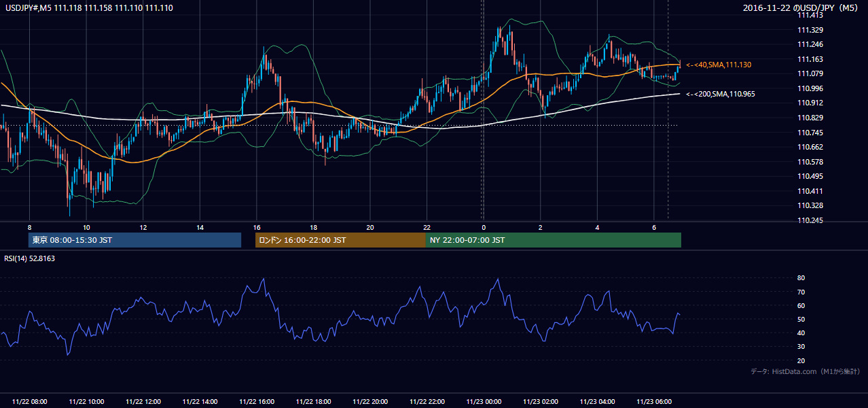This screenshot has width=868, height=408.
Task: Click hour label 20 under price chart
Action: (x=370, y=227)
